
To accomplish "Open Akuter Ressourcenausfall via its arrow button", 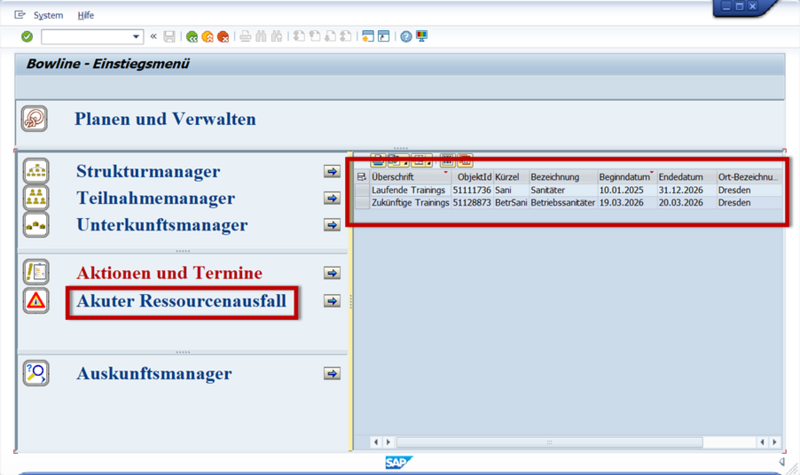I will (x=332, y=301).
